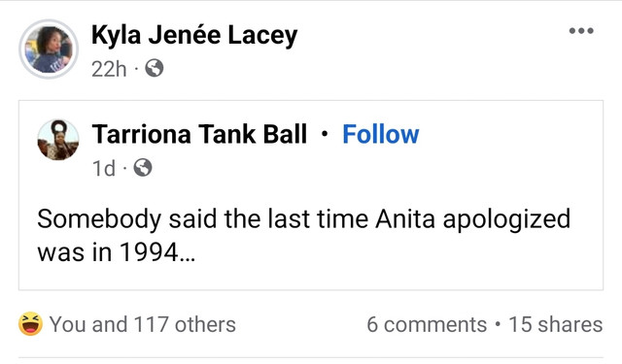This screenshot has height=364, width=622.
Task: View the 15 shares list
Action: [x=555, y=324]
